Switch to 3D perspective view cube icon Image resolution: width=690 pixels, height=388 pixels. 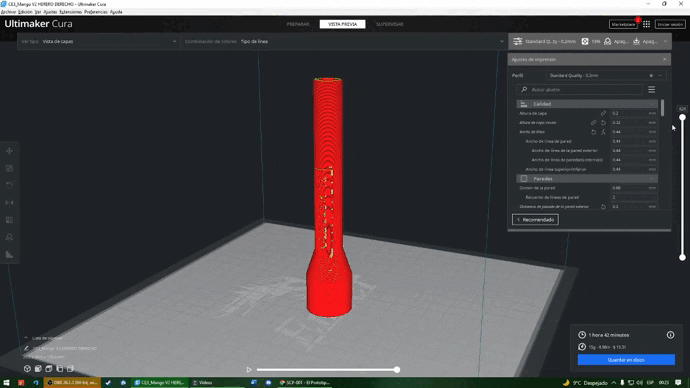[x=27, y=369]
